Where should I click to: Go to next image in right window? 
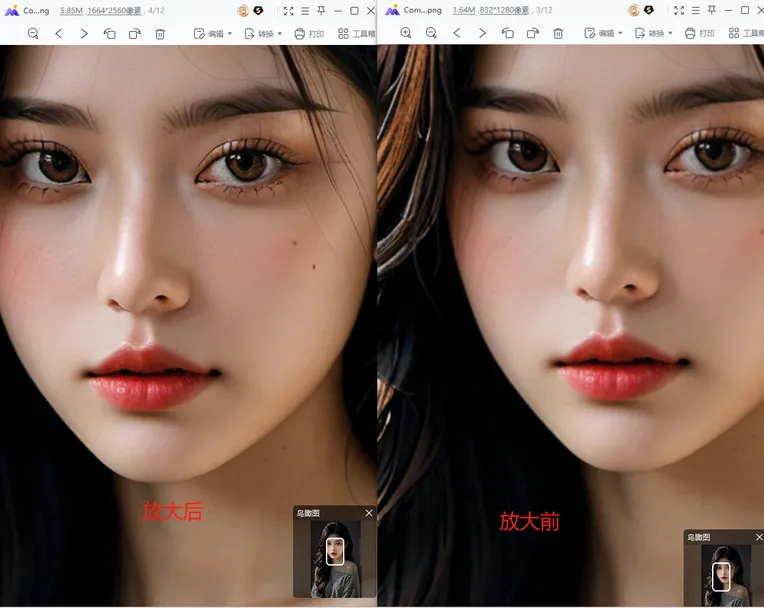[482, 33]
